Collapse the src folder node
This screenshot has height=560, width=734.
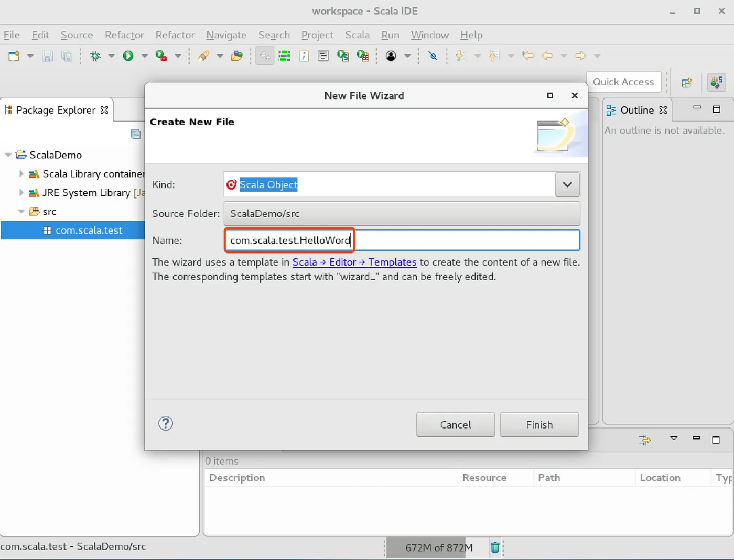(21, 212)
